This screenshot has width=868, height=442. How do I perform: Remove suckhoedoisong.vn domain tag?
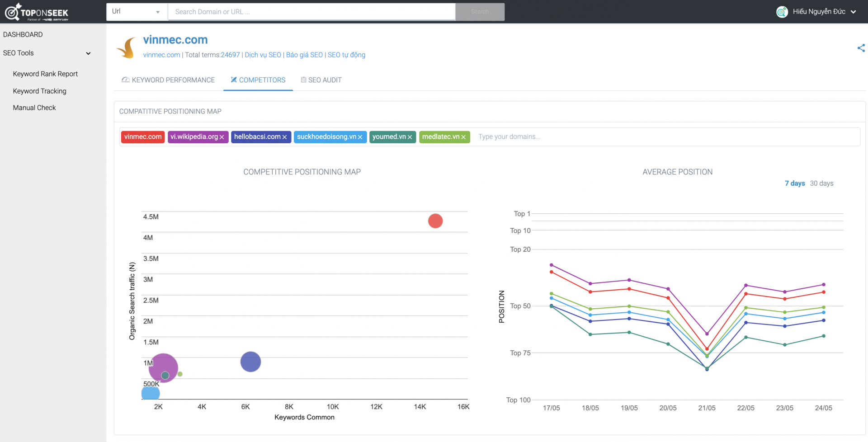360,137
